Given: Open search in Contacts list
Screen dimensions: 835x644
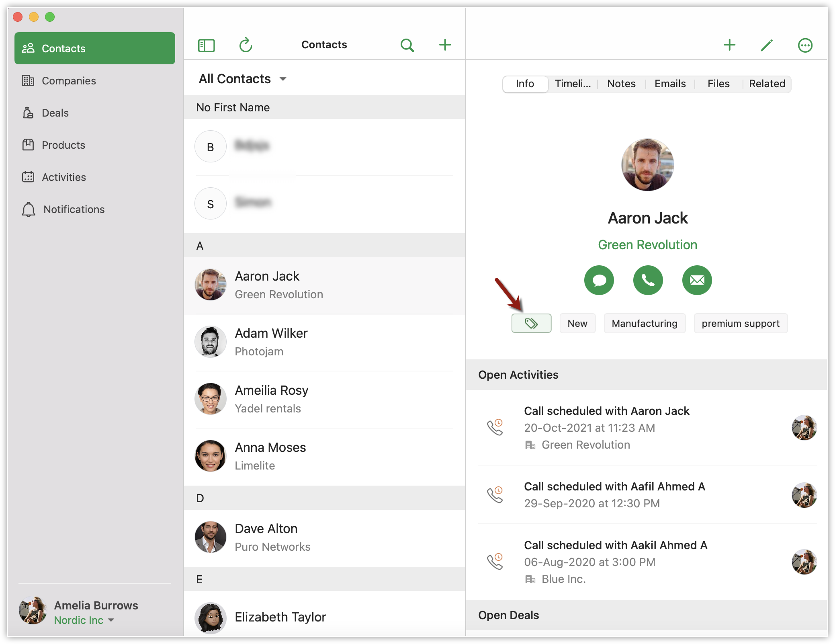Looking at the screenshot, I should [x=407, y=45].
